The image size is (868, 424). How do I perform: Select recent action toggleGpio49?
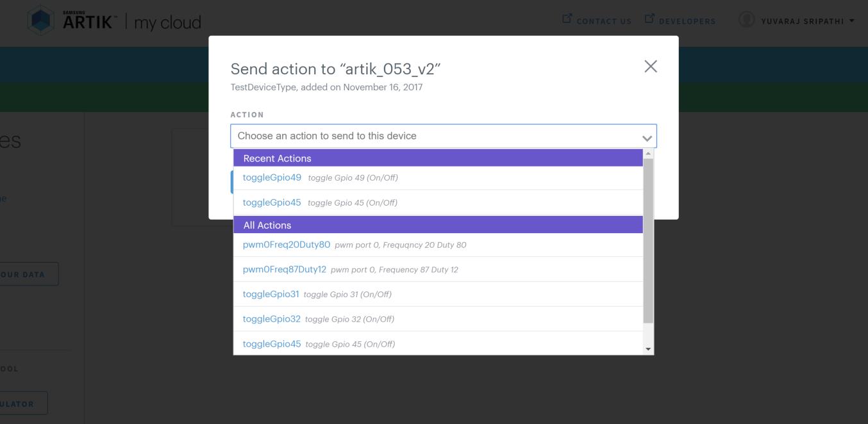[438, 177]
